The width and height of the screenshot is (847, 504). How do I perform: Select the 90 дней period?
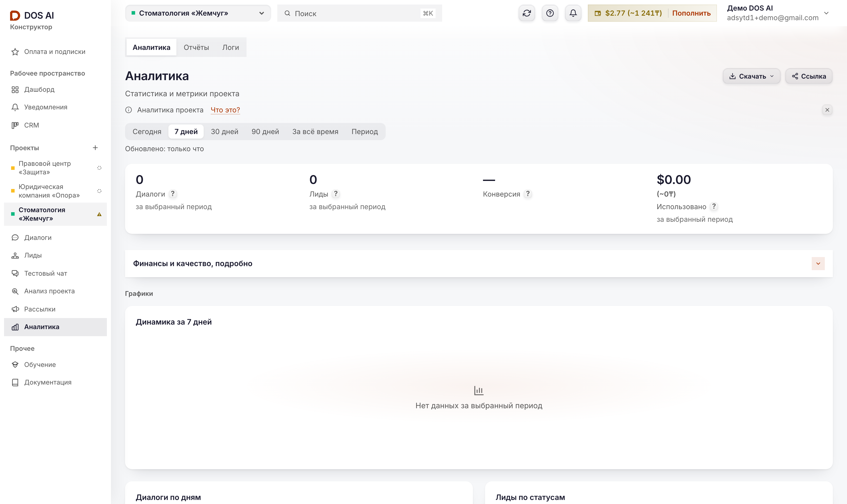(x=265, y=132)
